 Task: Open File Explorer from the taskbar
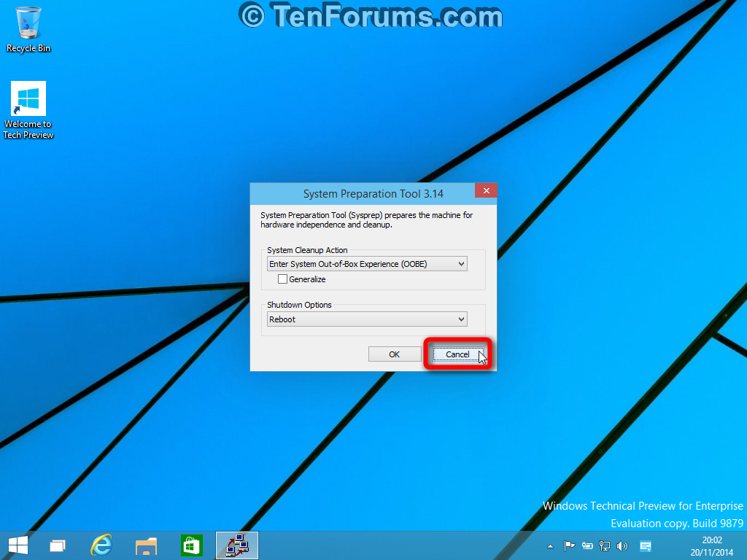coord(146,545)
